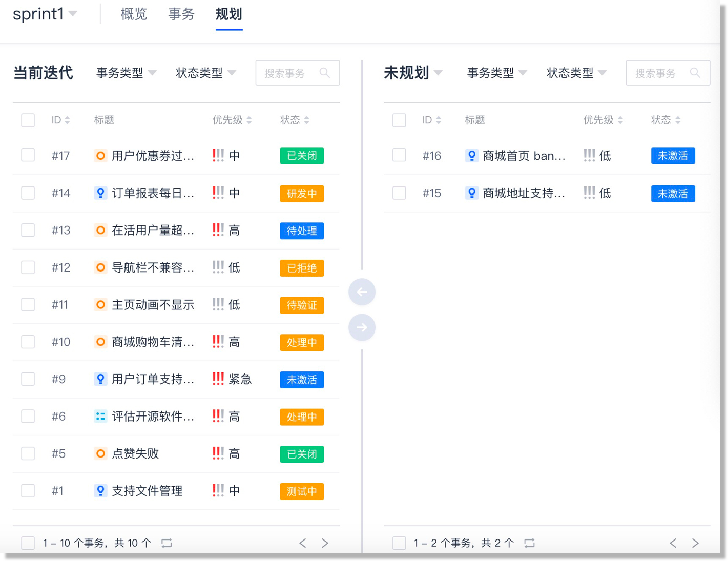
Task: Click 研发中 status tag of issue #14
Action: point(302,194)
